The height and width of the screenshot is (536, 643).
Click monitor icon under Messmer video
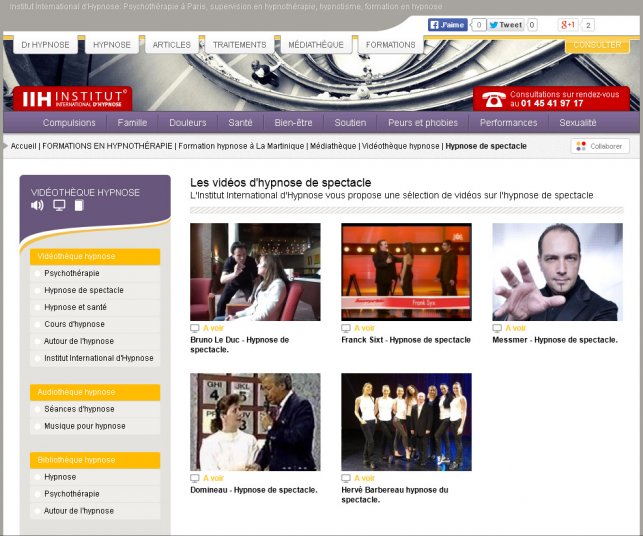coord(497,328)
